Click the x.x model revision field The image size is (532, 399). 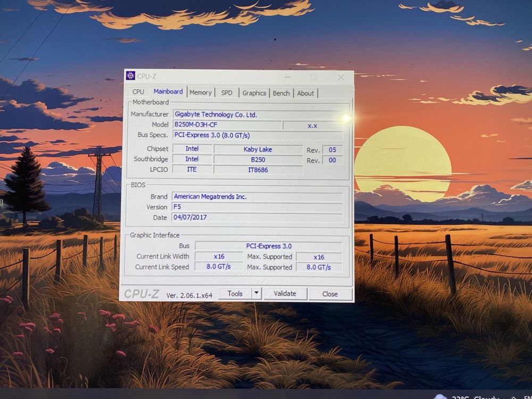[x=312, y=126]
